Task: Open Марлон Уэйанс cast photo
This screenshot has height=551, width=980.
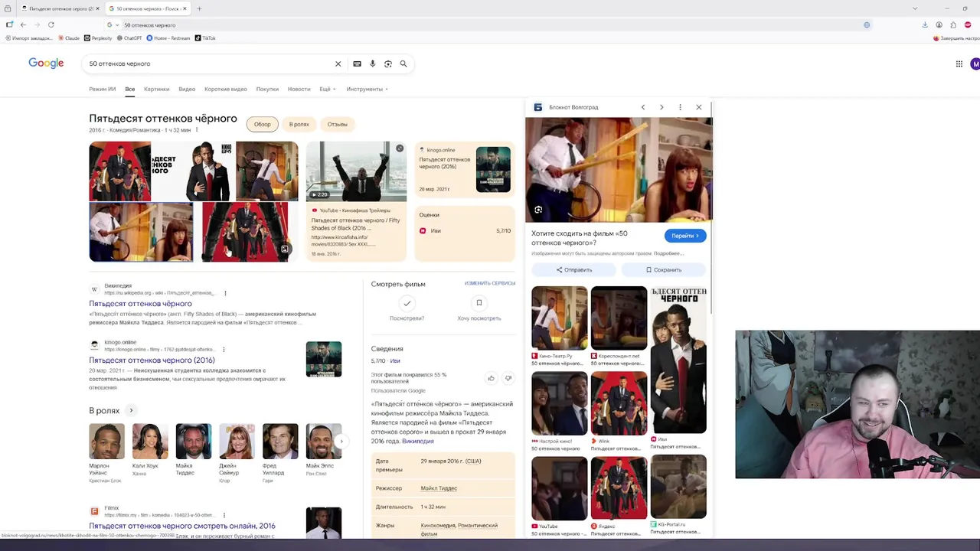Action: click(106, 442)
